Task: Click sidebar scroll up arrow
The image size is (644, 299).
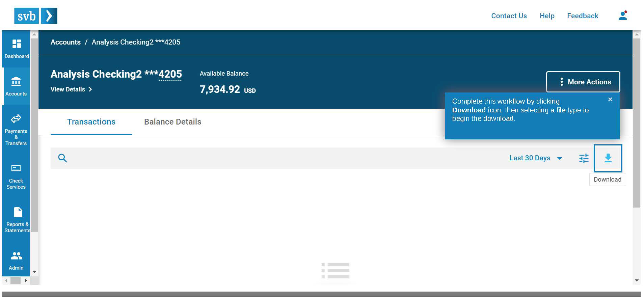Action: [x=34, y=34]
